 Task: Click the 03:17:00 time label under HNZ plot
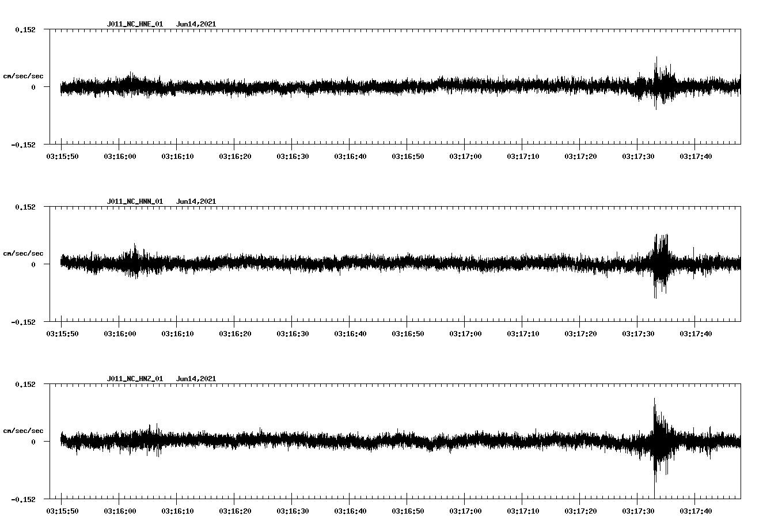465,511
